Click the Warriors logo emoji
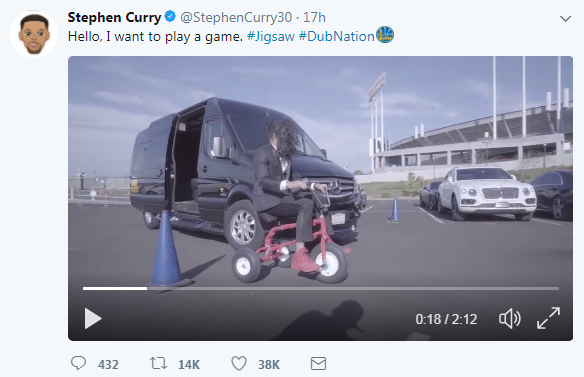The height and width of the screenshot is (377, 584). click(385, 35)
